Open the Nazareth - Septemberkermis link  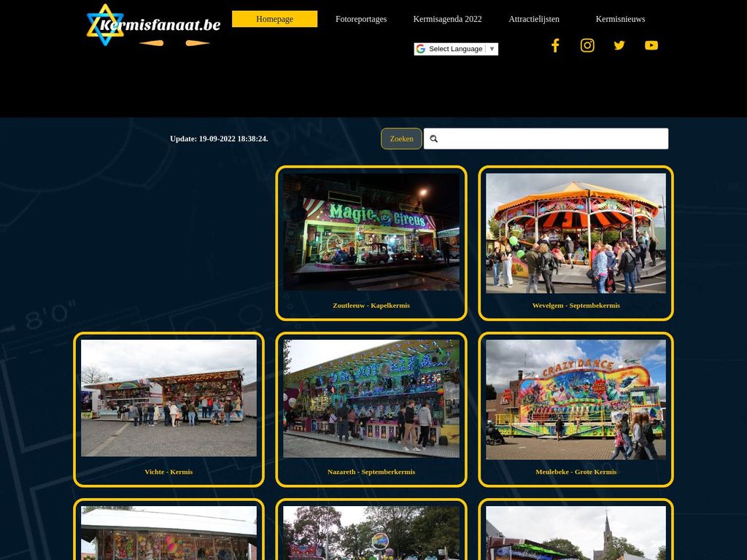tap(371, 472)
